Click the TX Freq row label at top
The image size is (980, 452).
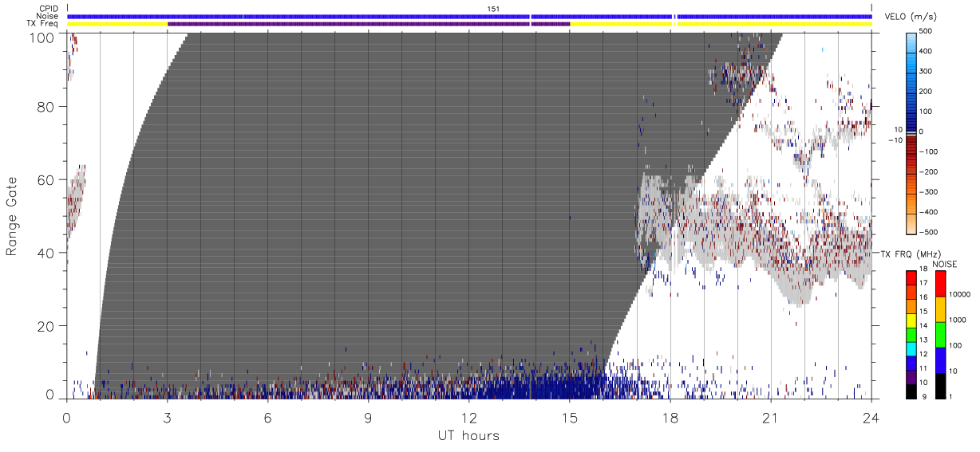[42, 24]
